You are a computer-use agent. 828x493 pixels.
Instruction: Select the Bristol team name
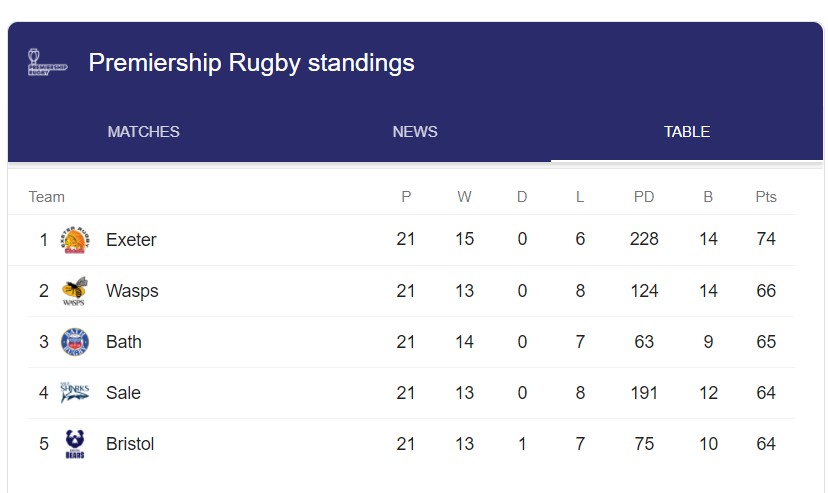(130, 444)
